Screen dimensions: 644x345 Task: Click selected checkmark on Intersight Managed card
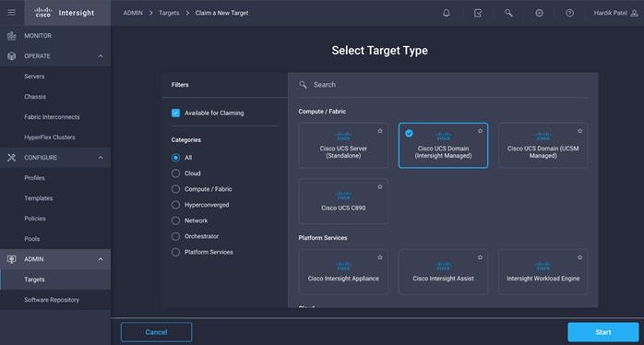[409, 133]
